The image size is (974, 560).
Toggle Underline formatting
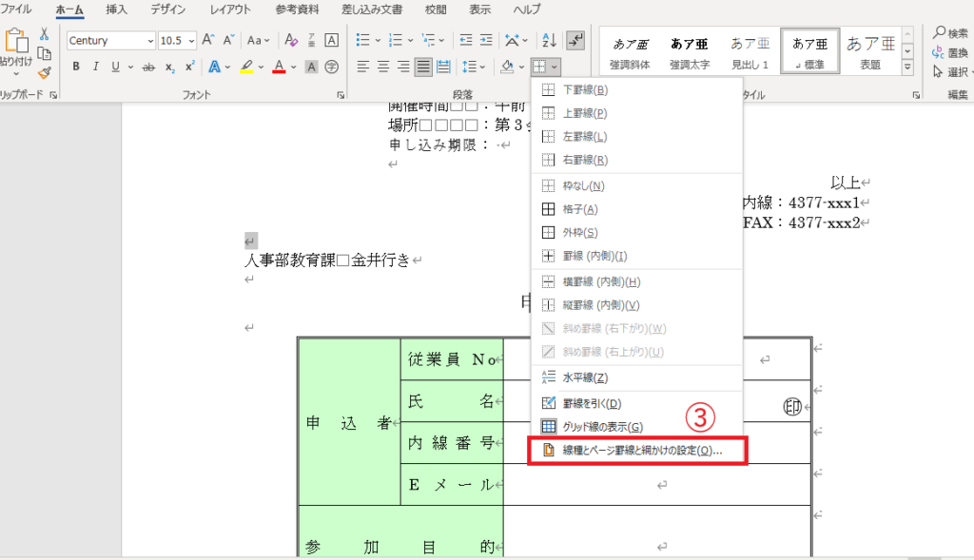click(115, 68)
